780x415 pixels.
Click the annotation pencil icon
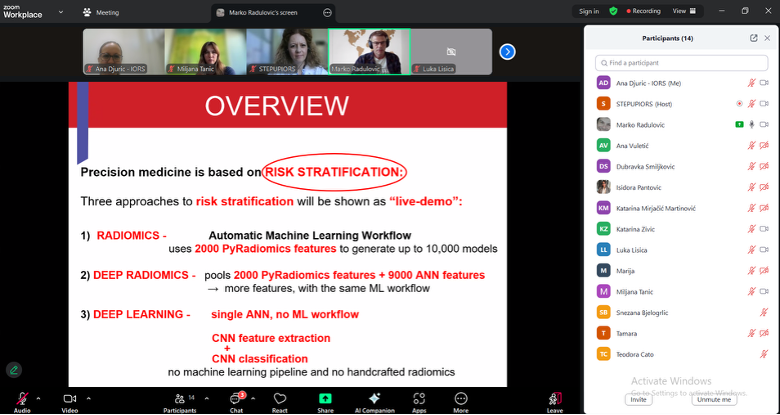point(14,369)
